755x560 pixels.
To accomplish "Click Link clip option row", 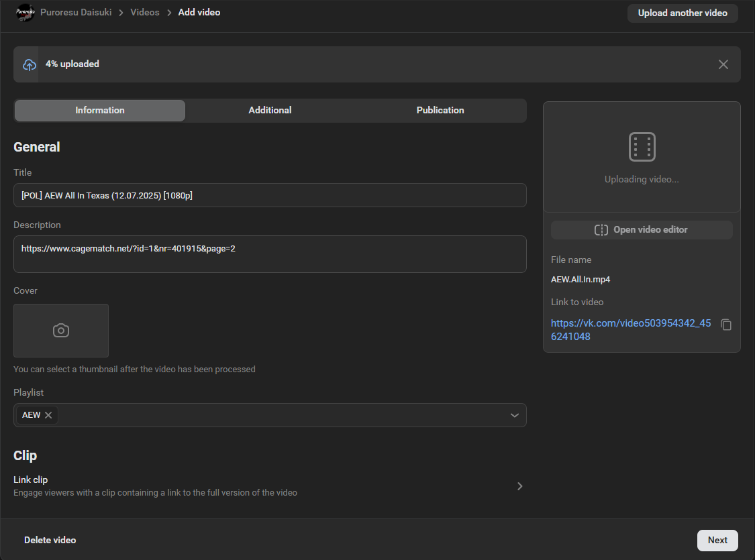I will pos(270,486).
